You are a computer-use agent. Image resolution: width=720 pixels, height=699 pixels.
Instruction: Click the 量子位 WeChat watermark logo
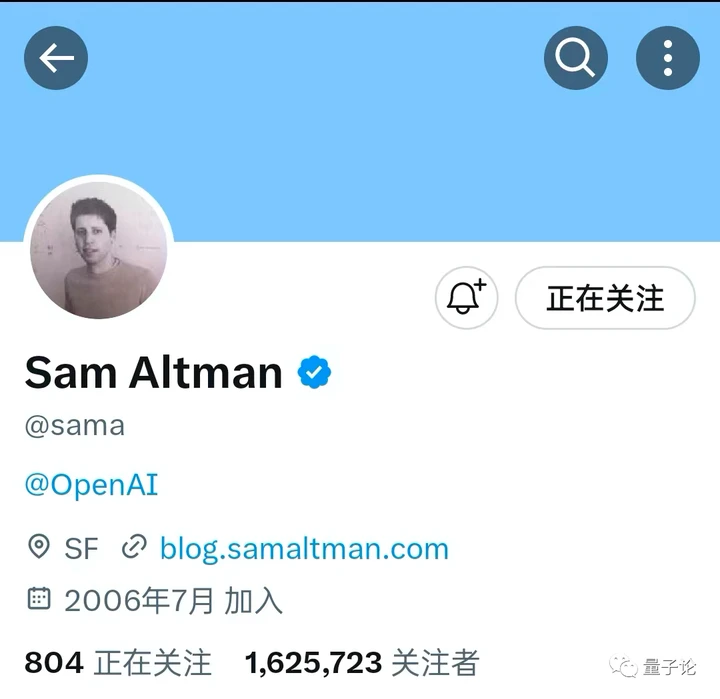[x=652, y=667]
